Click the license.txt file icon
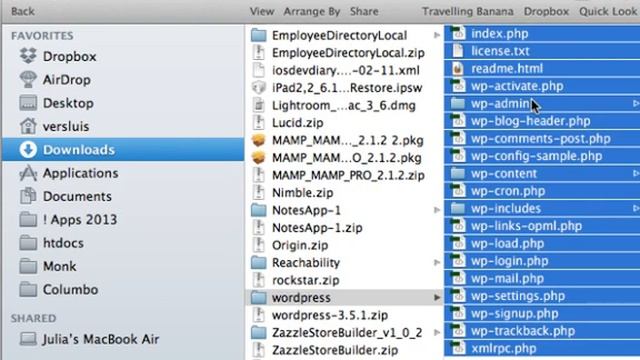 tap(458, 51)
